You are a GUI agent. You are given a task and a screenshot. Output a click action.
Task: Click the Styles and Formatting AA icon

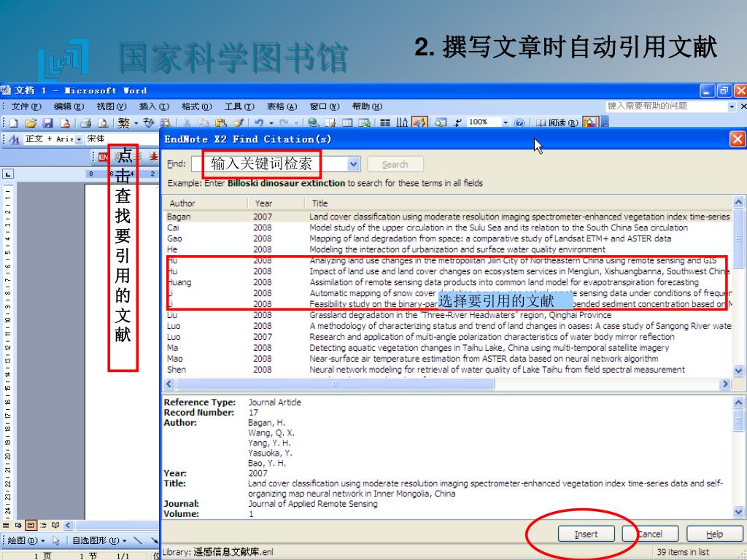point(14,139)
